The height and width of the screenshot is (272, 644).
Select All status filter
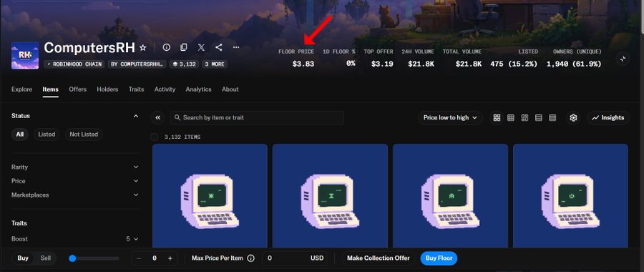(x=20, y=135)
